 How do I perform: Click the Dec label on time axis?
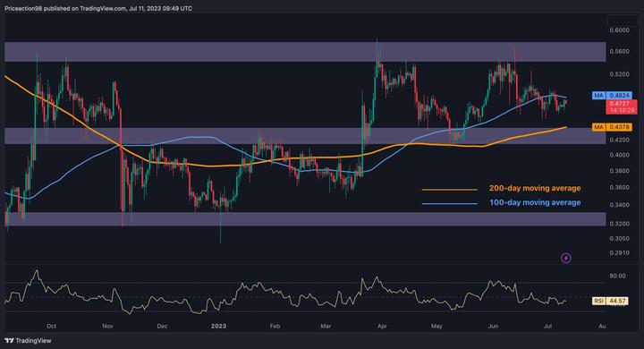(x=162, y=326)
